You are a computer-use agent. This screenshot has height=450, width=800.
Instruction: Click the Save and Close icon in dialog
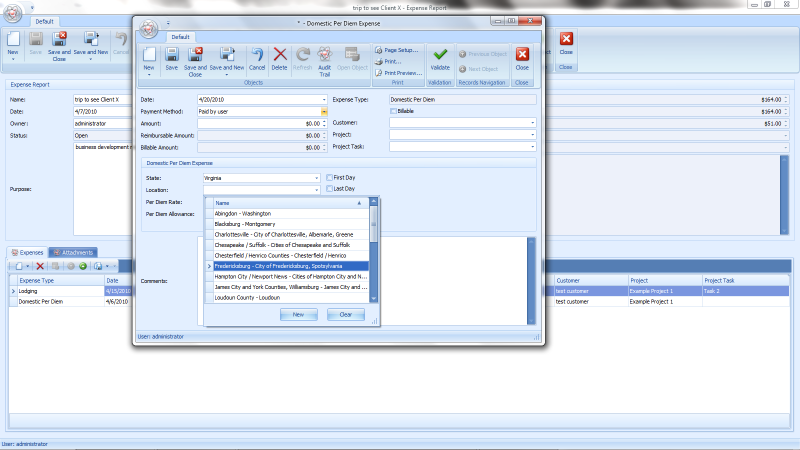coord(197,59)
